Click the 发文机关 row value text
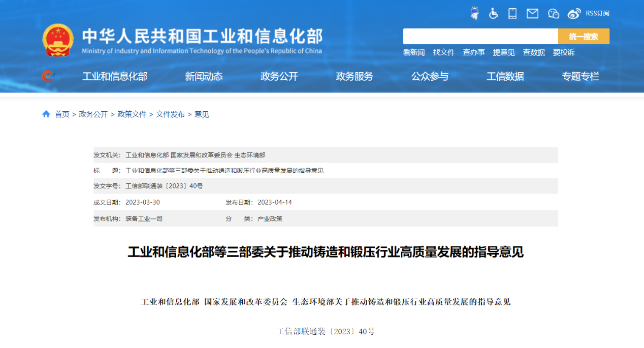This screenshot has height=348, width=644. (196, 155)
